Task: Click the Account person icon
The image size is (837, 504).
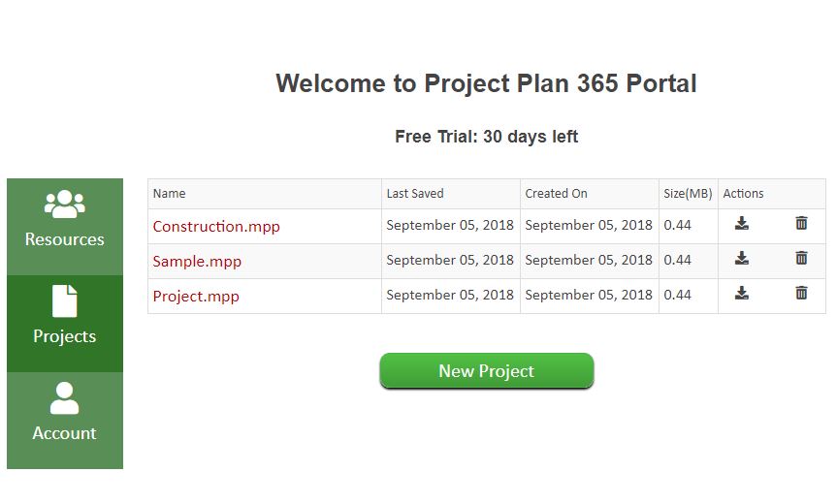Action: [65, 397]
